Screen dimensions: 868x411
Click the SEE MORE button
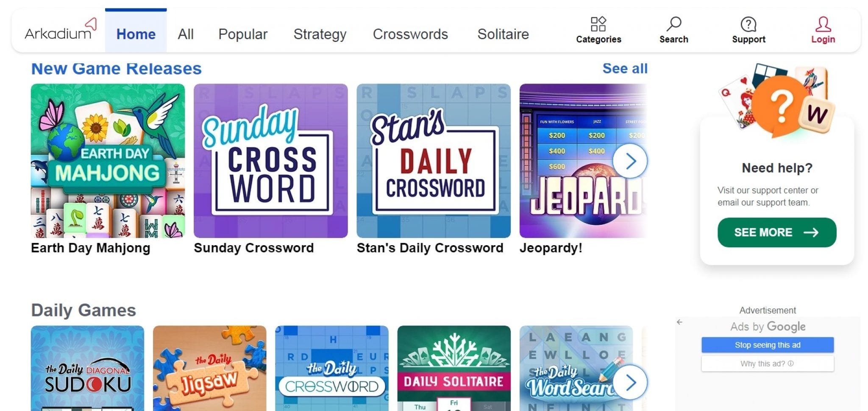pos(777,232)
